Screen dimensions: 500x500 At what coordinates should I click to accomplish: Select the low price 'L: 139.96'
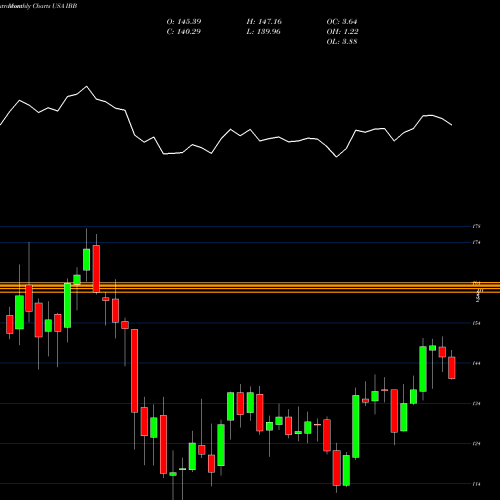click(263, 32)
